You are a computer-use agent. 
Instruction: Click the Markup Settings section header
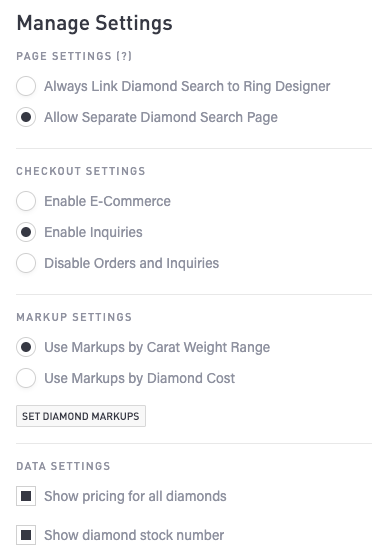tap(74, 317)
